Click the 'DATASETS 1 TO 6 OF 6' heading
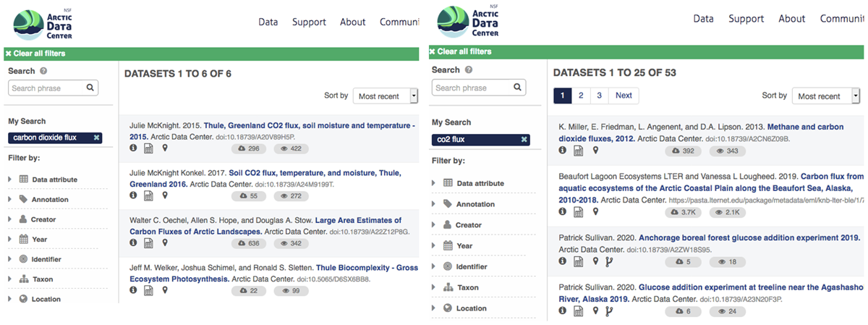The height and width of the screenshot is (325, 868). tap(178, 74)
